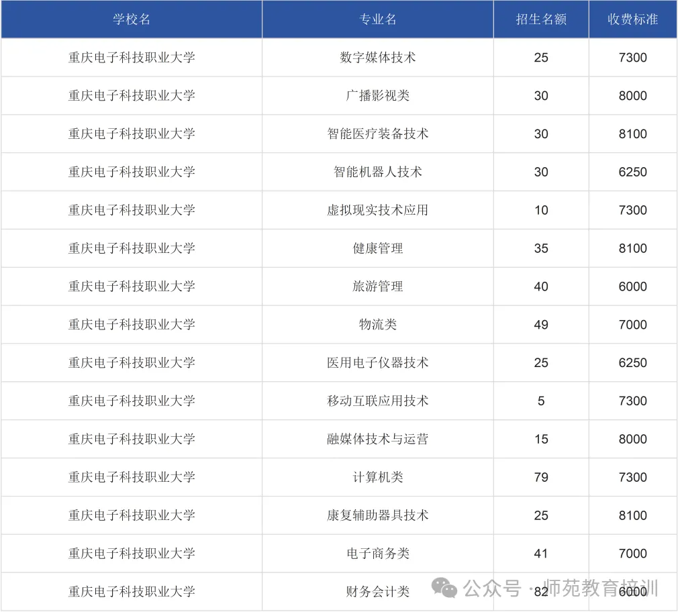Click fee 6000 in 旅游管理 row
Screen dimensions: 680x616
(633, 287)
